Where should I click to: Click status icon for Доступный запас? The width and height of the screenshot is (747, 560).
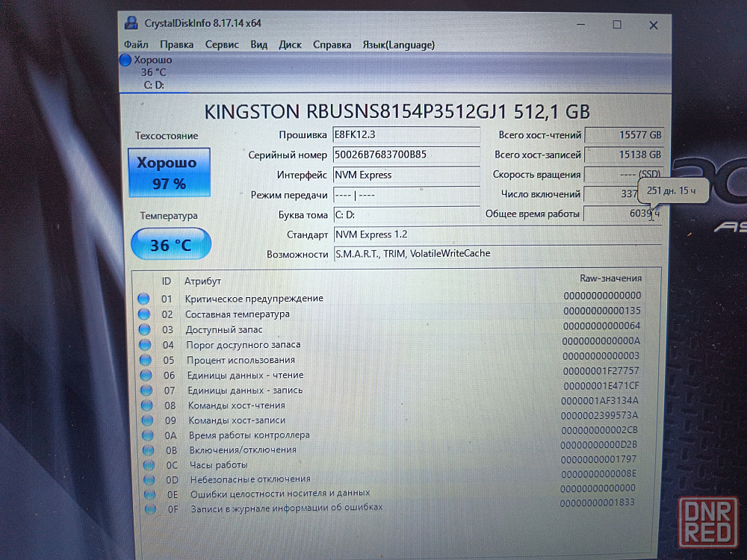tap(144, 329)
